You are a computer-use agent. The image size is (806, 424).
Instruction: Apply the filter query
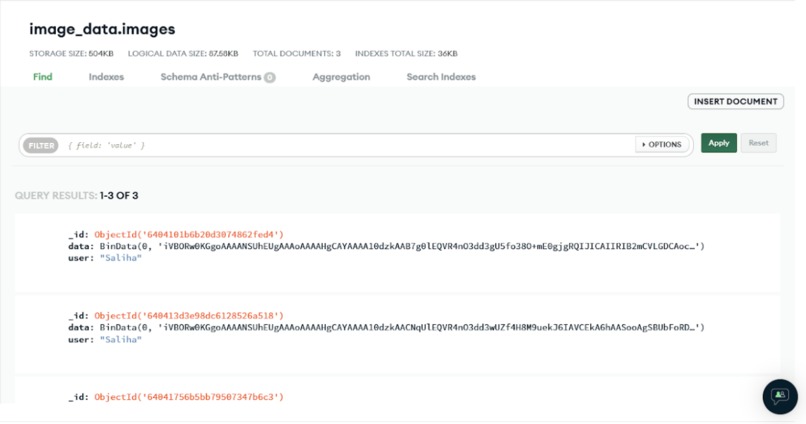719,143
